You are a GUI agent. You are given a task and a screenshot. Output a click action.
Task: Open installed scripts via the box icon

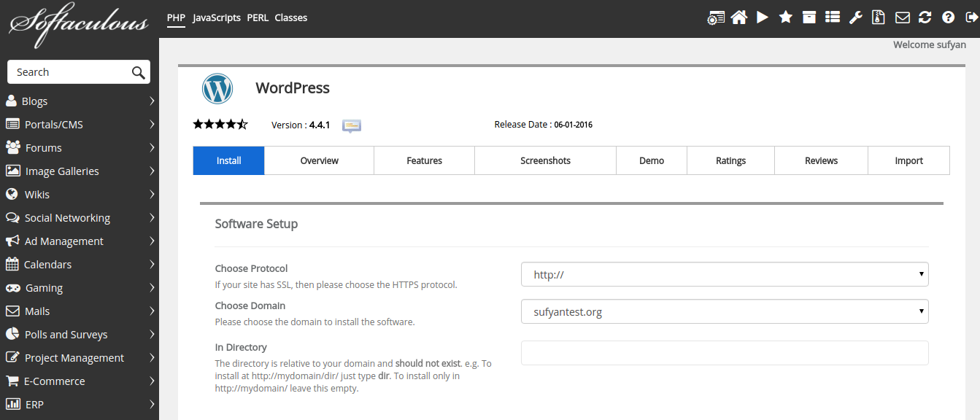[809, 17]
